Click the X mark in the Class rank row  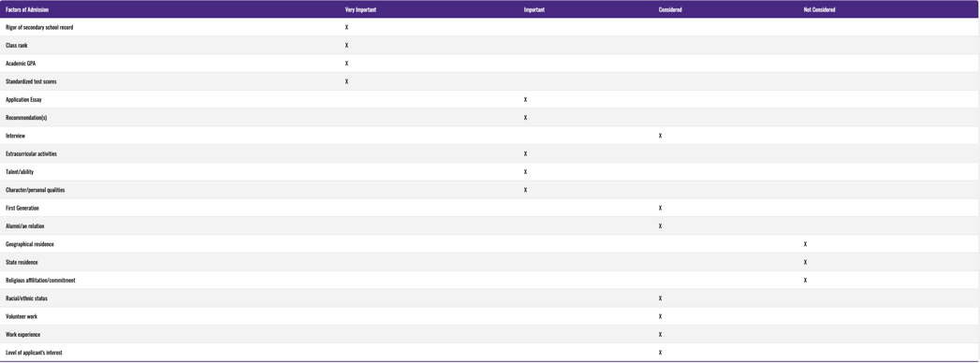[347, 46]
